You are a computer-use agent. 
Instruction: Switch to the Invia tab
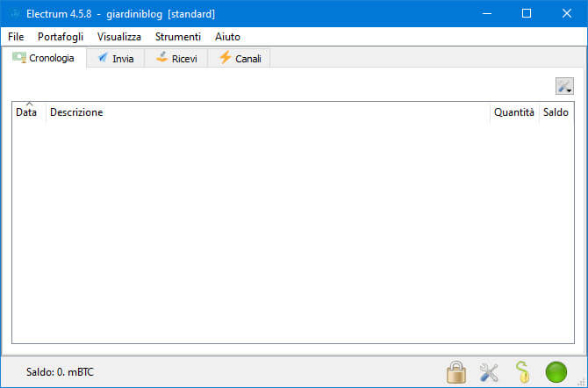tap(116, 59)
